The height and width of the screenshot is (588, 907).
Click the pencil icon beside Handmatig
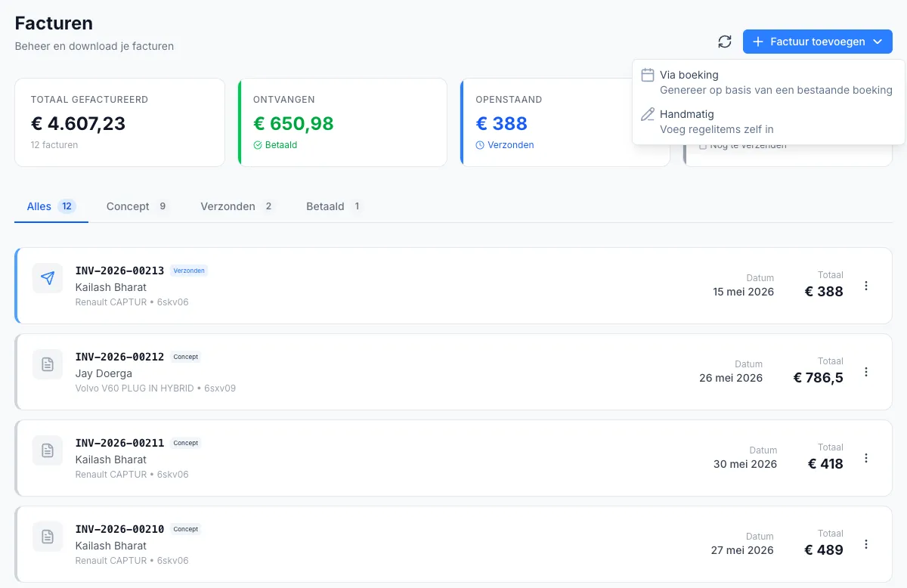pos(648,114)
